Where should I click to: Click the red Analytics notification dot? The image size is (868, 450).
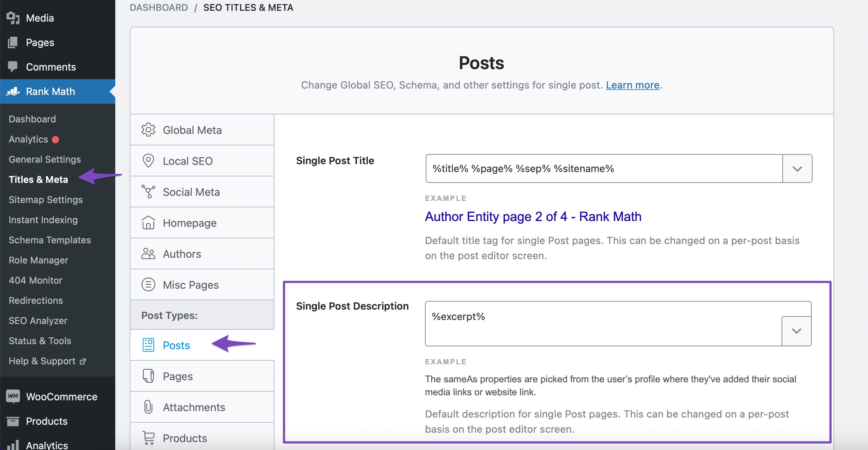(x=55, y=140)
